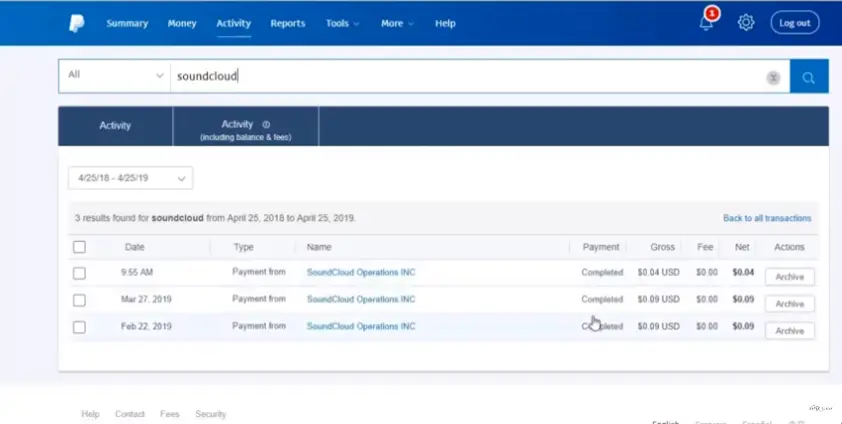Click the Completed status in Mar 27 row
Viewport: 842px width, 424px height.
[602, 299]
